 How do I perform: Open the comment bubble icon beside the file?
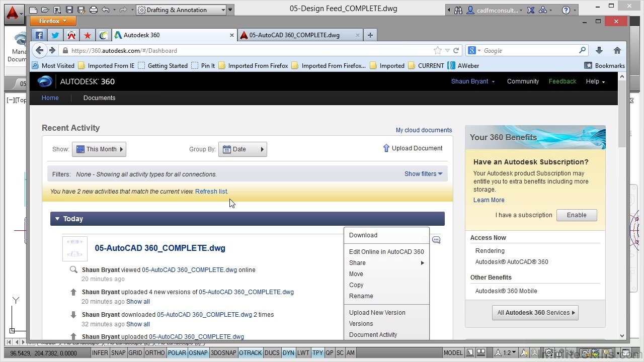pos(436,240)
